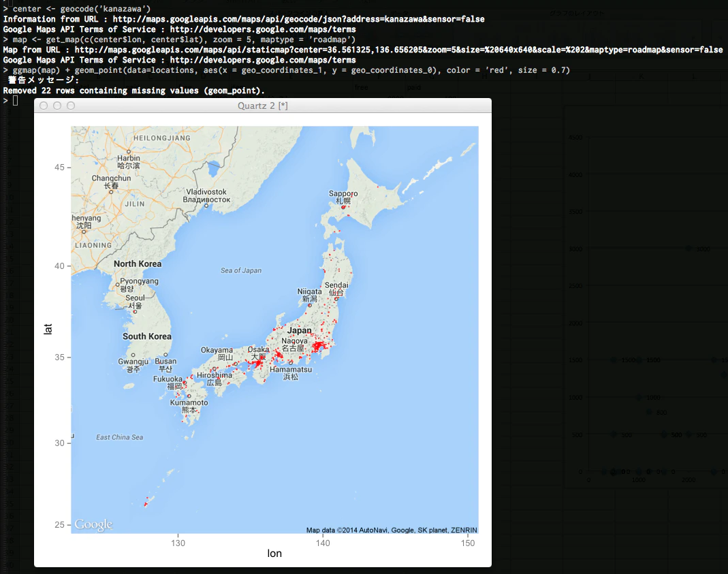The image size is (728, 574).
Task: Click the lat axis title
Action: [48, 329]
